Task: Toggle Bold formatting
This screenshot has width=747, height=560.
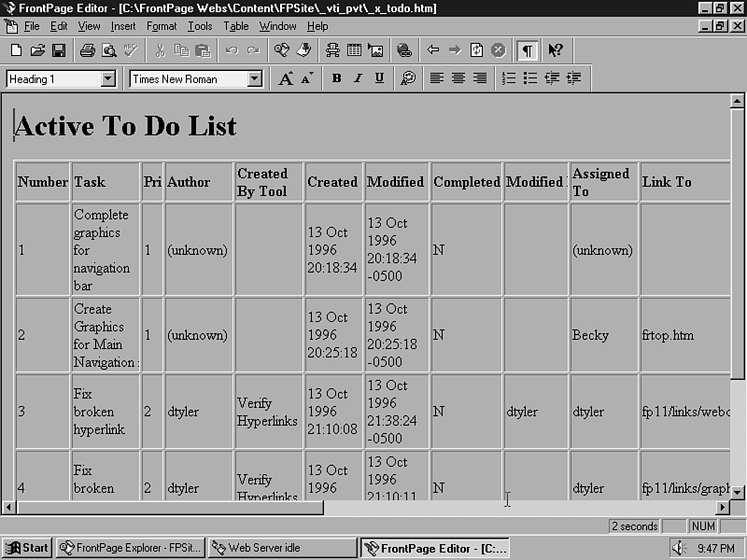Action: [336, 79]
